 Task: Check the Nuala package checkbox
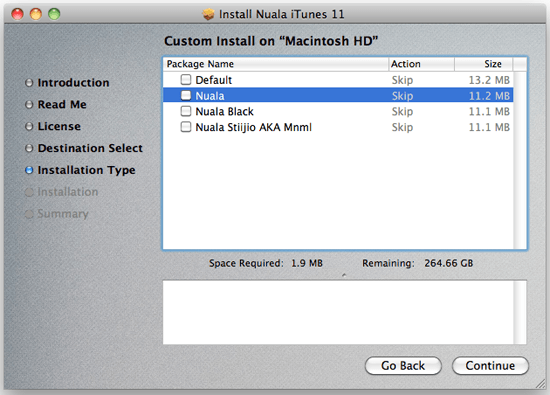click(x=186, y=95)
